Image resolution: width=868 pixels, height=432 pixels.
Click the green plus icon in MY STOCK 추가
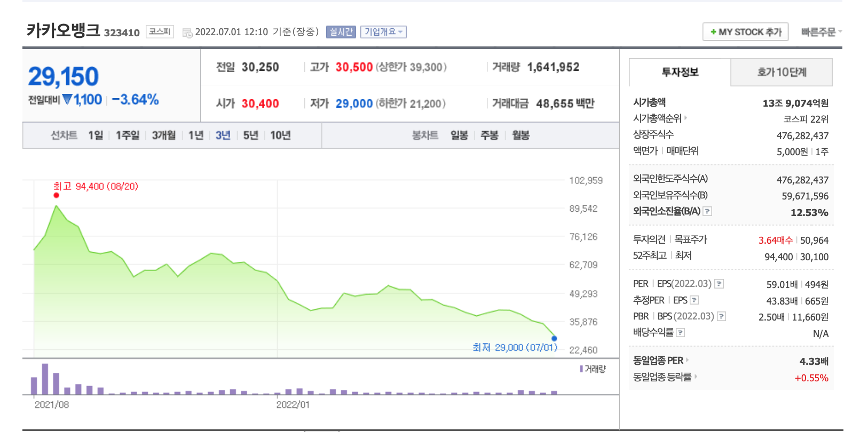[x=713, y=32]
